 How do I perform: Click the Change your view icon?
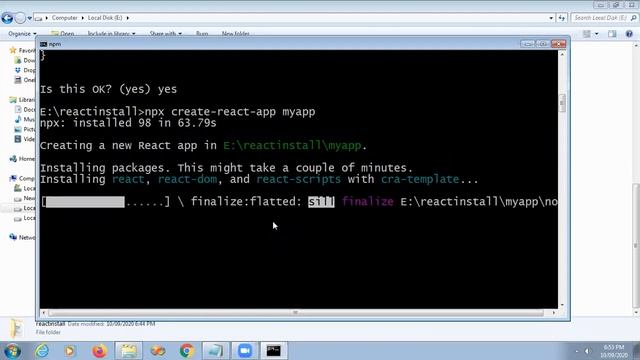click(x=587, y=34)
